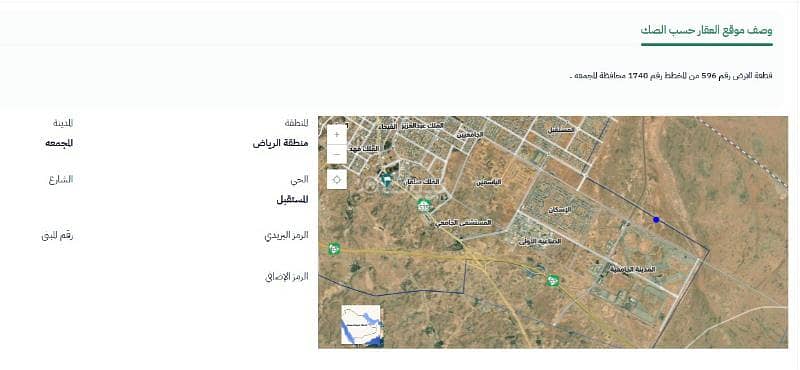Screen dimensions: 800x370
Task: Center map using the locate crosshair button
Action: (337, 180)
